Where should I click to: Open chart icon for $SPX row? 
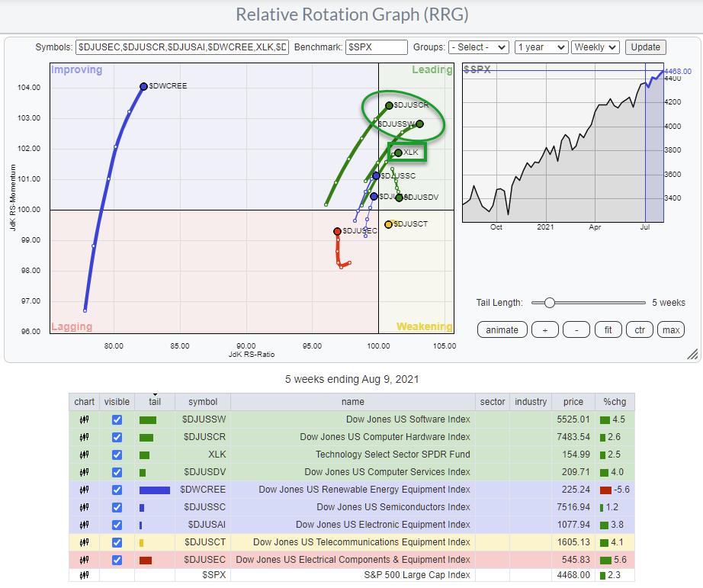click(84, 576)
